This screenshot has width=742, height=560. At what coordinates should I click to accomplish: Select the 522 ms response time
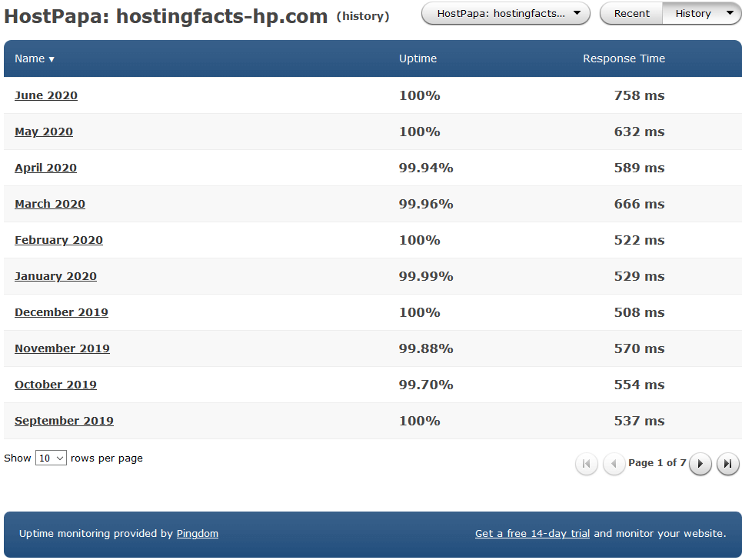point(639,240)
